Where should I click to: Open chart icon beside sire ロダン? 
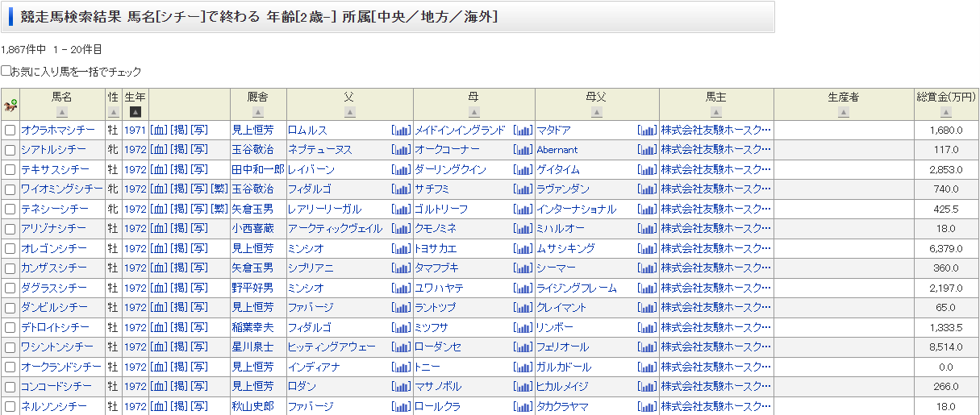click(402, 387)
